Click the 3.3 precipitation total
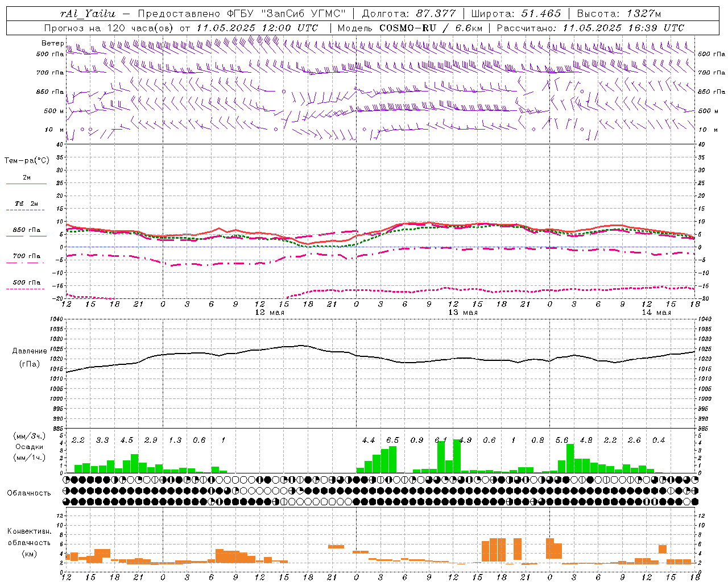 click(102, 440)
